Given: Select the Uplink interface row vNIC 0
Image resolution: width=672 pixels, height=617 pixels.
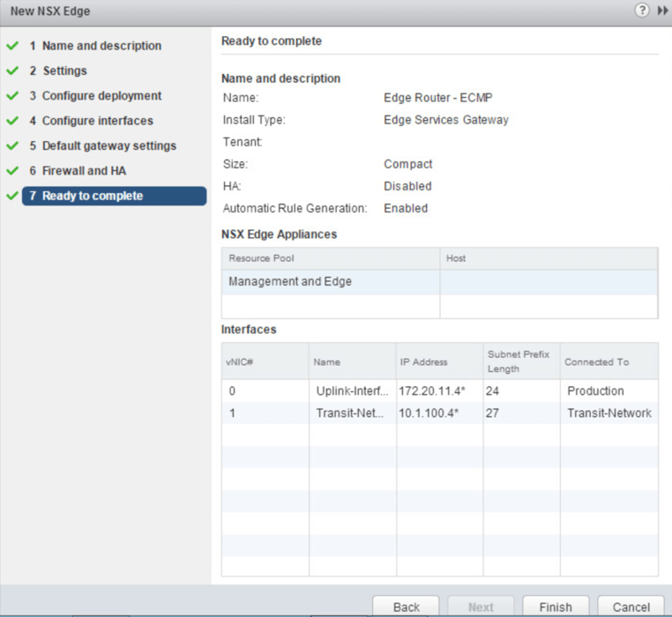Looking at the screenshot, I should click(x=439, y=390).
